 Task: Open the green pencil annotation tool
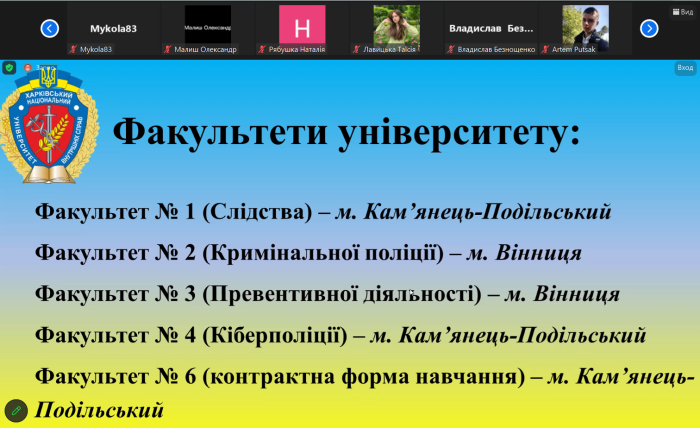16,410
